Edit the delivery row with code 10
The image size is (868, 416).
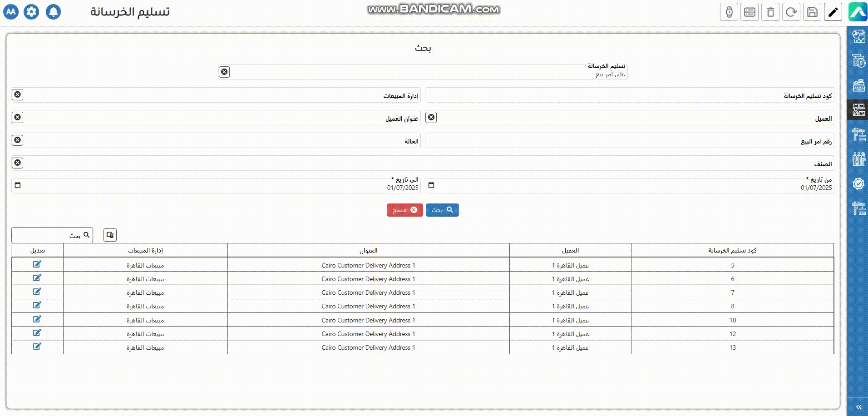coord(37,319)
